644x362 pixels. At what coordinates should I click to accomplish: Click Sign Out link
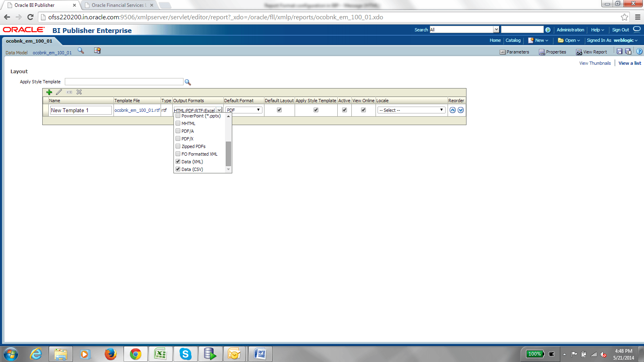click(620, 30)
